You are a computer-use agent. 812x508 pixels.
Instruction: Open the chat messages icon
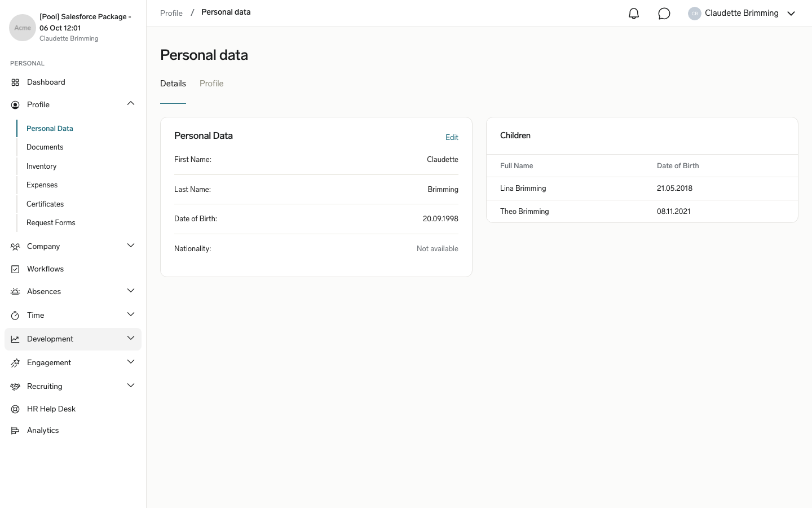664,14
